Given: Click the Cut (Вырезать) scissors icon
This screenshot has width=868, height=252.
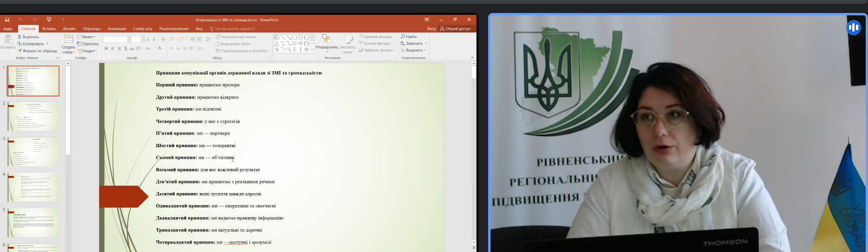Looking at the screenshot, I should pyautogui.click(x=19, y=37).
